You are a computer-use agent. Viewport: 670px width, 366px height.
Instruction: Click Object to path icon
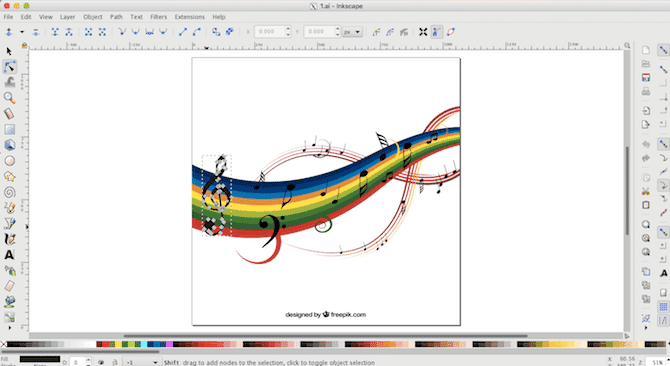coord(216,32)
